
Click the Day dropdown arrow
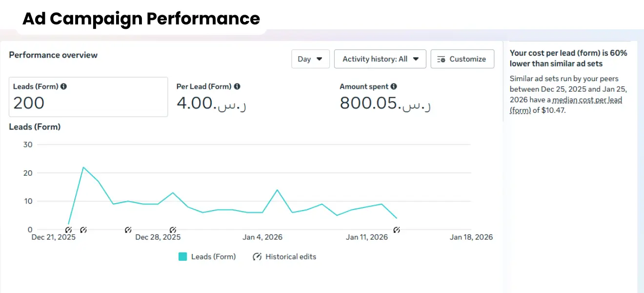(x=320, y=59)
